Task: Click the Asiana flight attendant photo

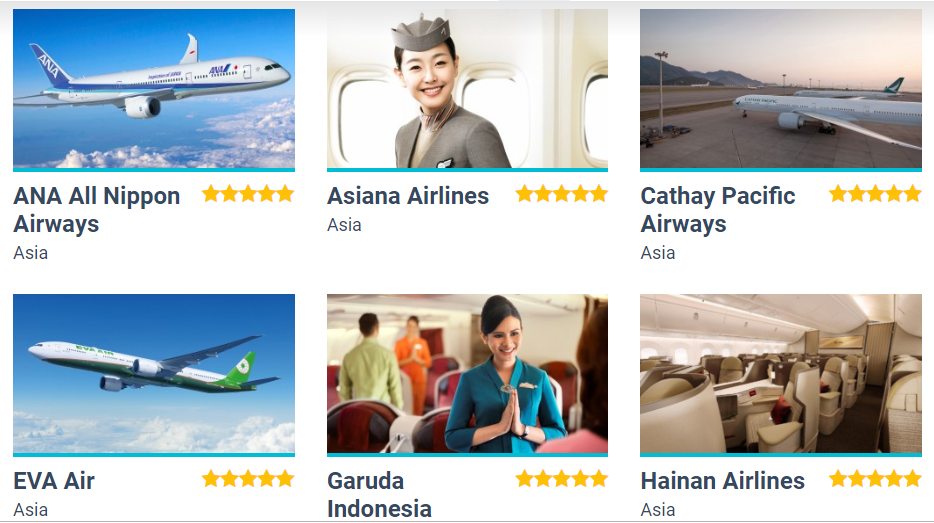Action: point(467,89)
